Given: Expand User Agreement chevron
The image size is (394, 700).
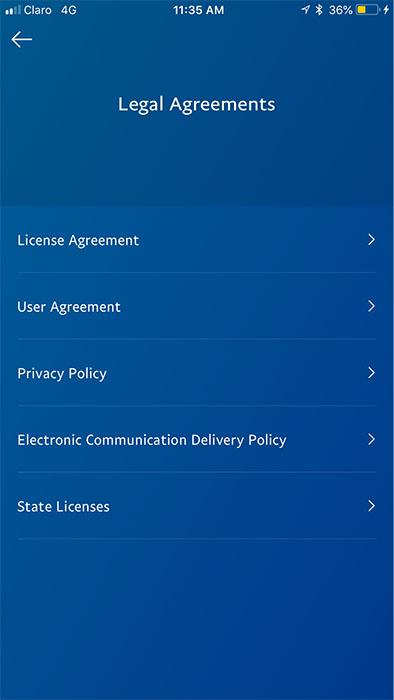Looking at the screenshot, I should pyautogui.click(x=371, y=306).
